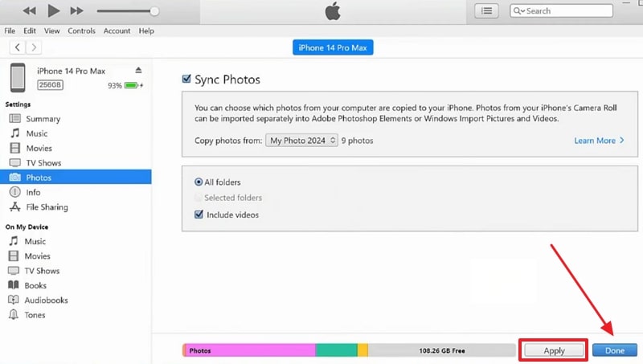The image size is (643, 364).
Task: Click the fast forward next button
Action: click(x=76, y=11)
